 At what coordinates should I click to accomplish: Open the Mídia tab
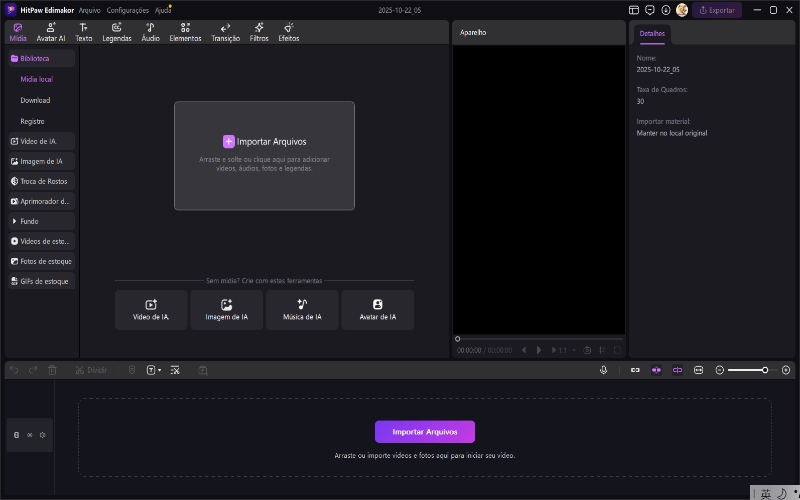[18, 32]
